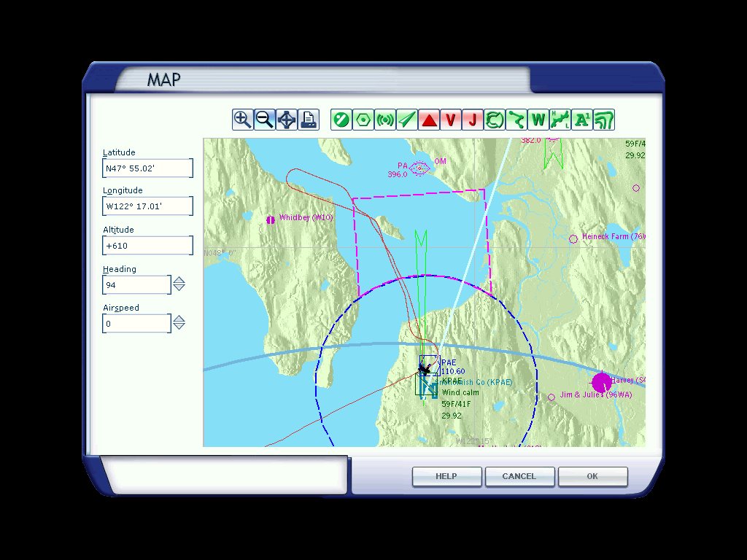The image size is (747, 560).
Task: Decrease Airspeed with the down arrow
Action: (179, 326)
